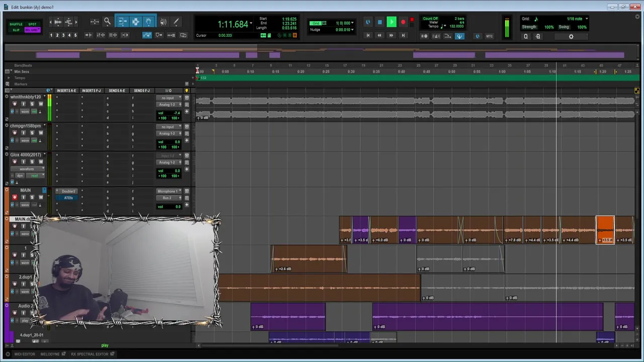This screenshot has width=644, height=362.
Task: Select the Zoomer magnifier tool
Action: [107, 22]
